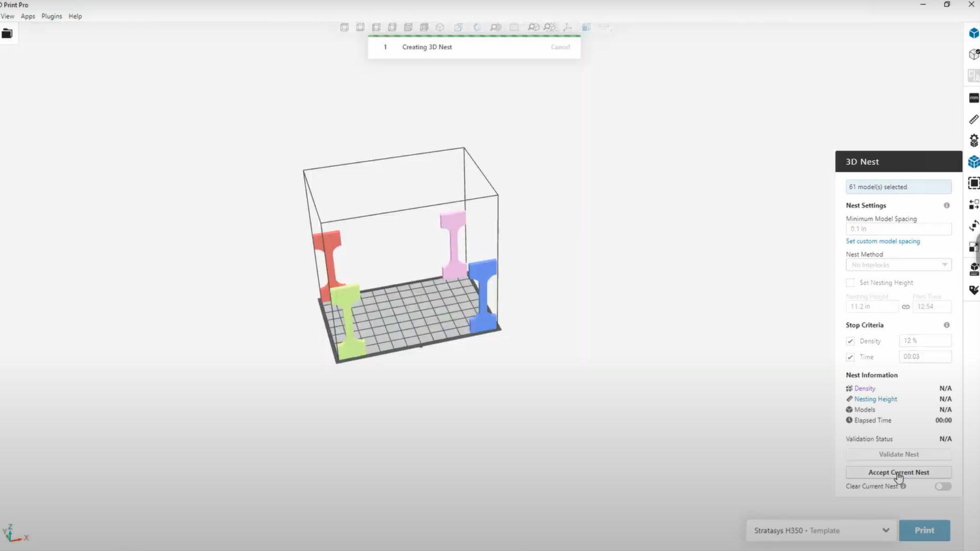980x551 pixels.
Task: Toggle Clear Current Nest switch
Action: click(x=942, y=486)
